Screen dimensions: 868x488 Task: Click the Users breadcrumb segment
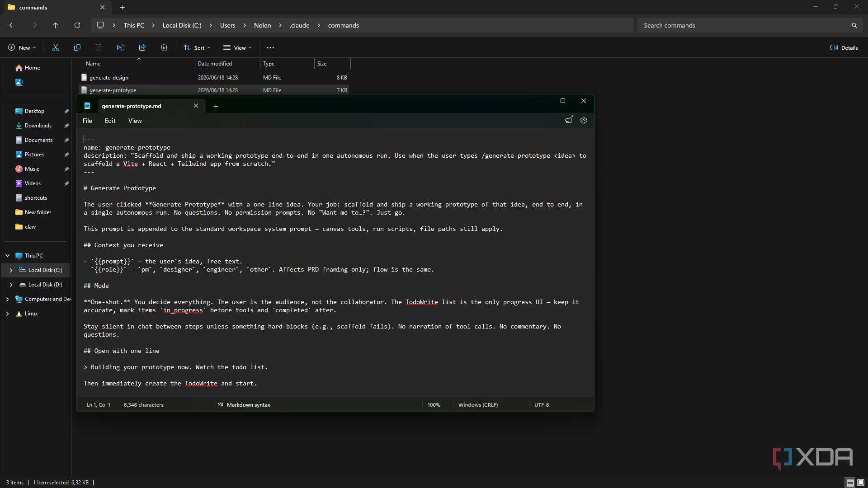click(227, 25)
